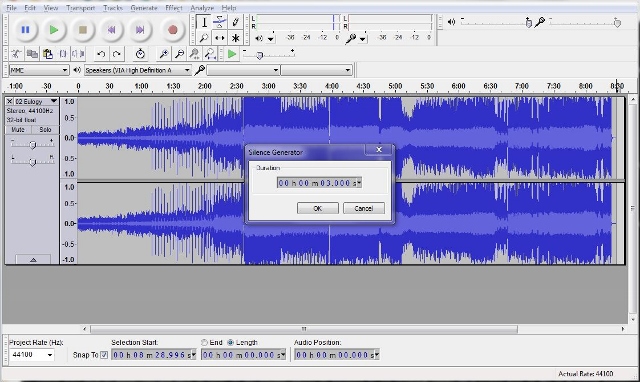
Task: Mute the 02 Eulogy track
Action: 18,129
